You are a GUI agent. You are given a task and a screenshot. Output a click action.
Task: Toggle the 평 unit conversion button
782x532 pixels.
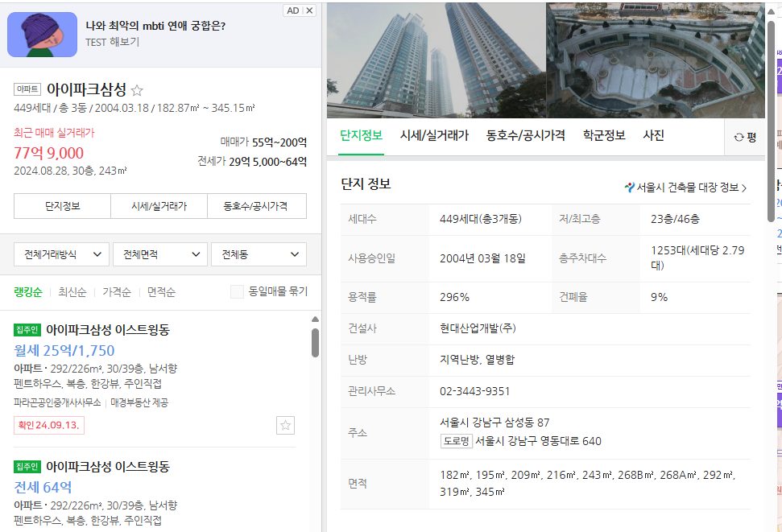[745, 137]
